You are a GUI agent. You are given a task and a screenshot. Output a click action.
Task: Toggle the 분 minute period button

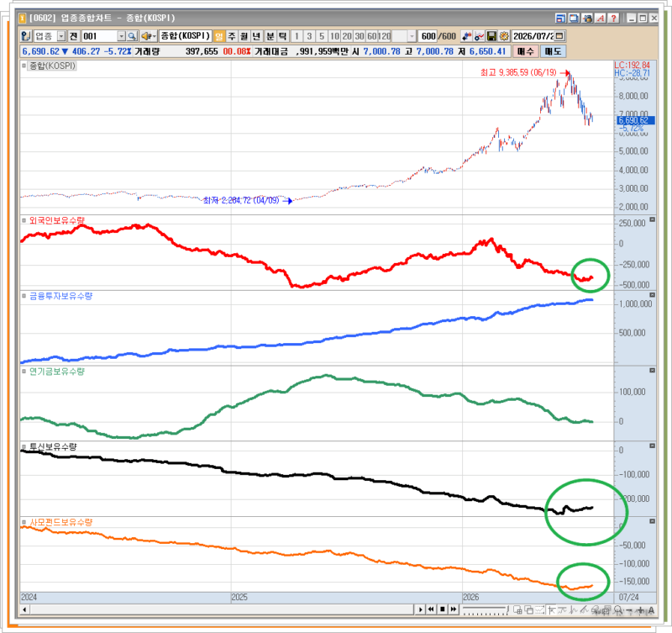coord(270,36)
